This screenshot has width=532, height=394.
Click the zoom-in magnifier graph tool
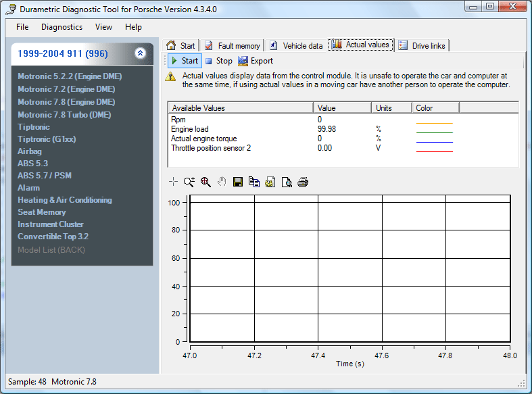(x=189, y=182)
